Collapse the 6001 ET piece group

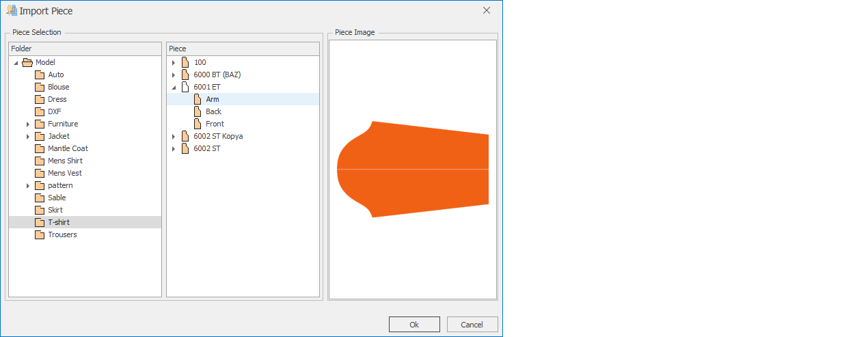coord(174,87)
